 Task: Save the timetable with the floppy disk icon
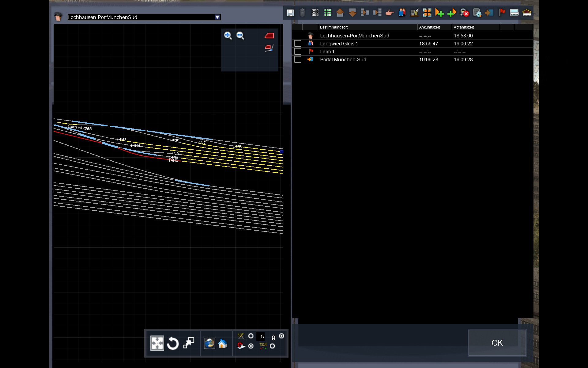(x=290, y=13)
